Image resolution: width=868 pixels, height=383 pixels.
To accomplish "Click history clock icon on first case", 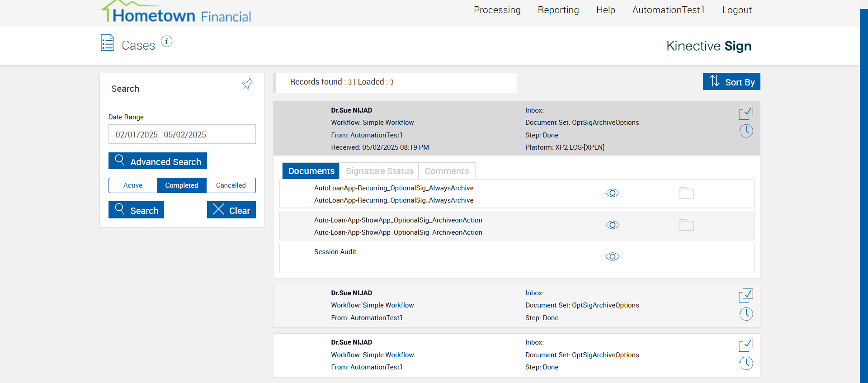I will 746,131.
